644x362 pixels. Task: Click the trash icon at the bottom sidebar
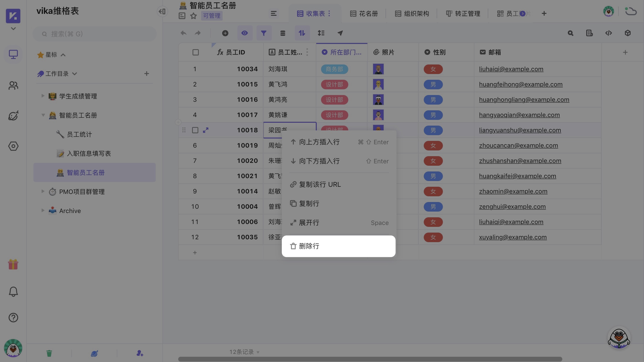49,353
